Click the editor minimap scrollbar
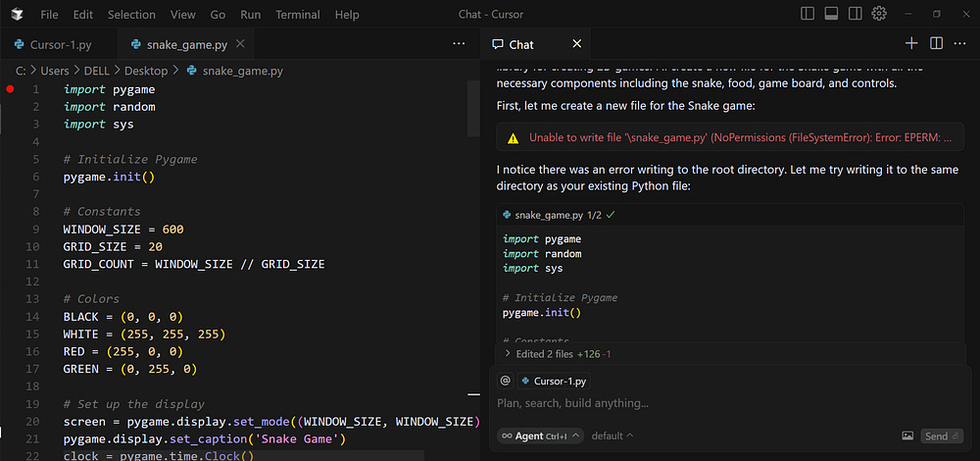 point(473,108)
